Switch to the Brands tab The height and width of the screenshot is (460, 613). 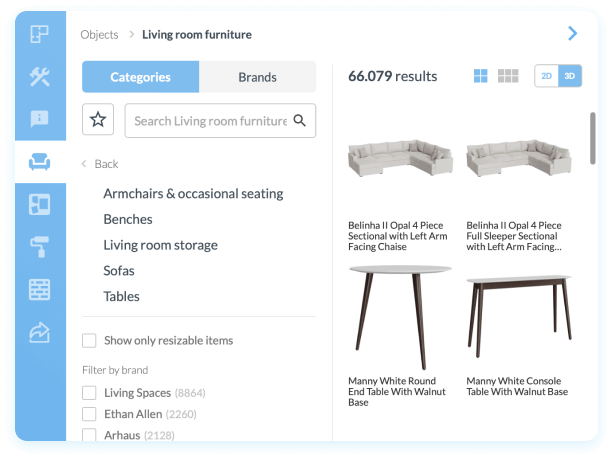click(x=257, y=77)
